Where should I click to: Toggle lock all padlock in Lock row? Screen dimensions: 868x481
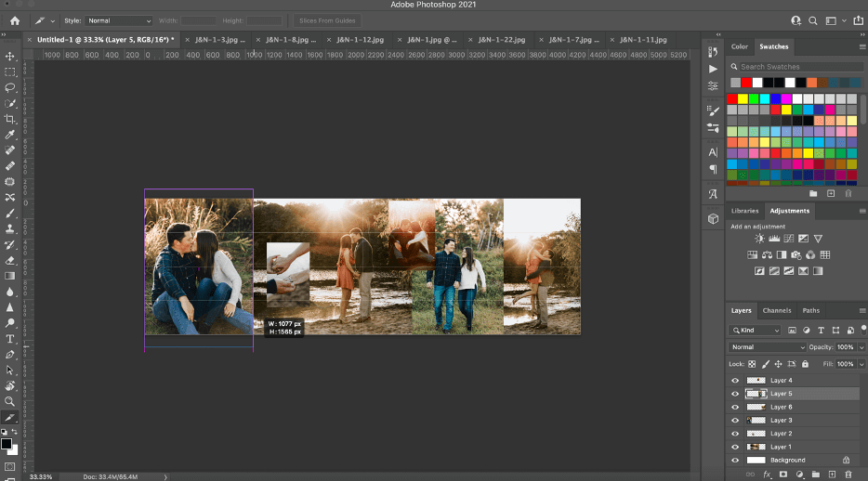tap(805, 364)
